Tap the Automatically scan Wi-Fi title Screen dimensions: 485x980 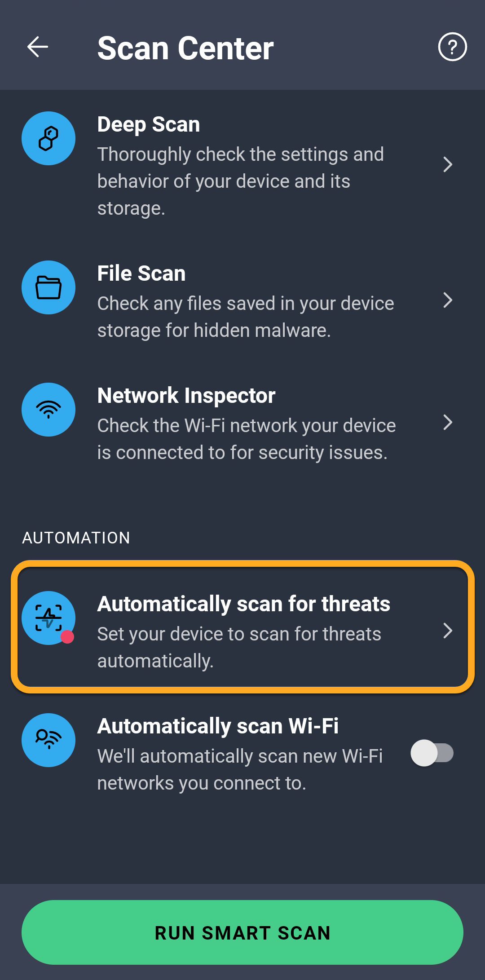218,726
